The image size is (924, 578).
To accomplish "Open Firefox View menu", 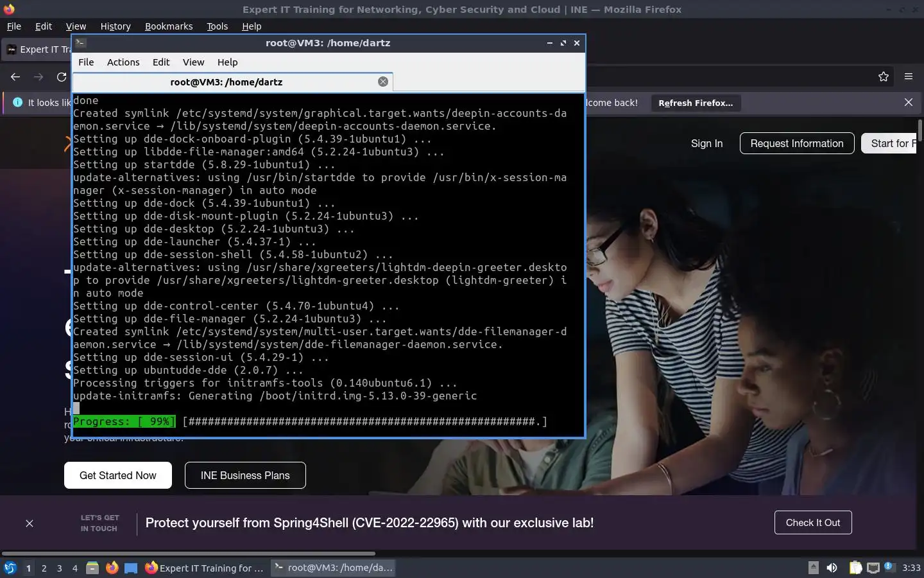I will 76,26.
